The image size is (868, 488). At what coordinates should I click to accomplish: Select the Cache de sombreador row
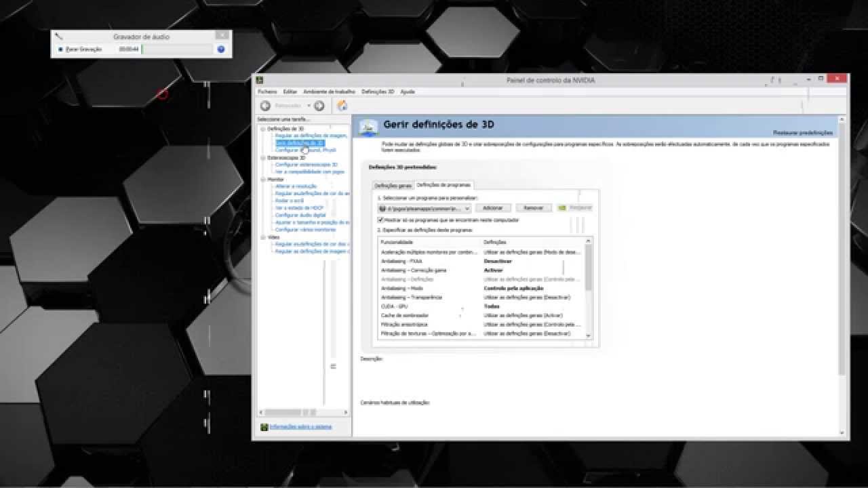(x=482, y=315)
